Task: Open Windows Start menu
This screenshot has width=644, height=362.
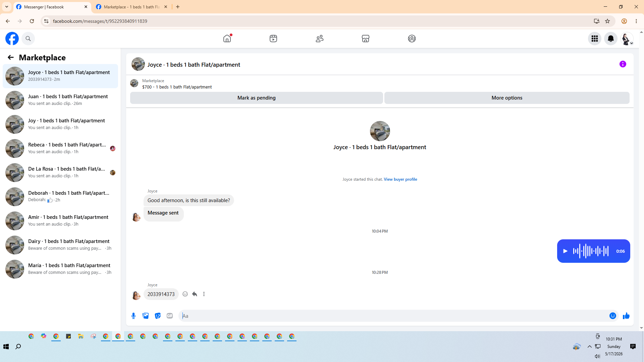Action: pyautogui.click(x=6, y=346)
